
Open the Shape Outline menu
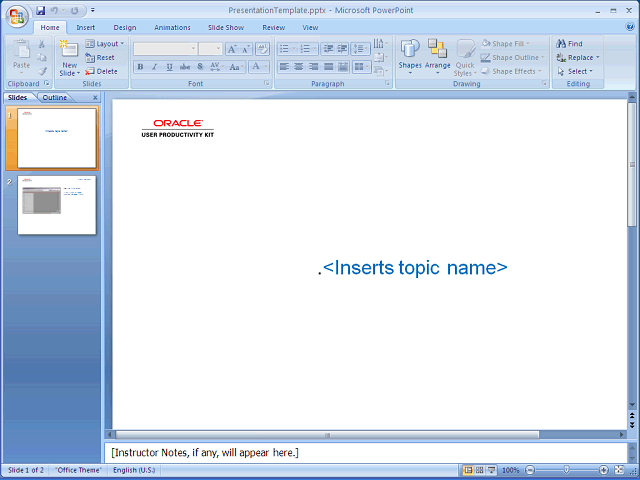point(513,58)
